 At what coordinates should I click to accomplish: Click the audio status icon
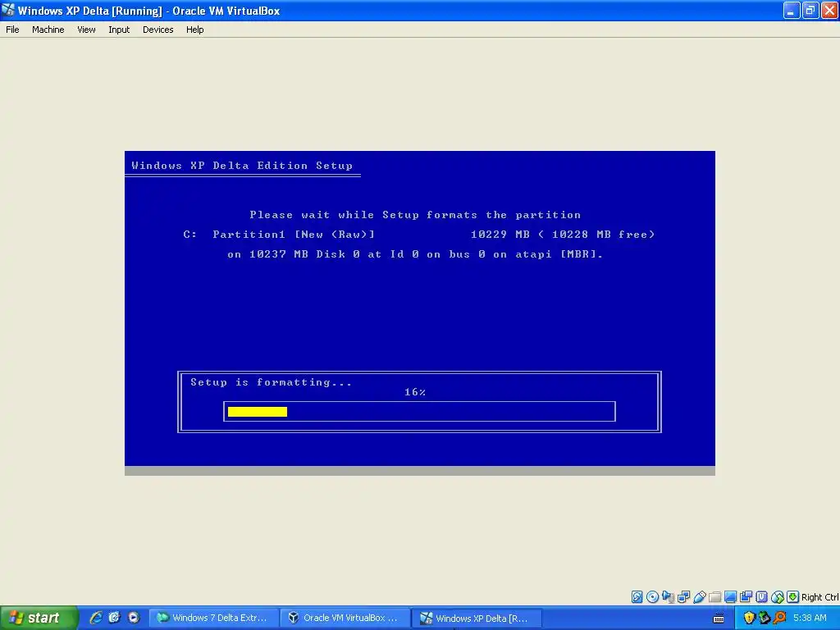pos(668,597)
